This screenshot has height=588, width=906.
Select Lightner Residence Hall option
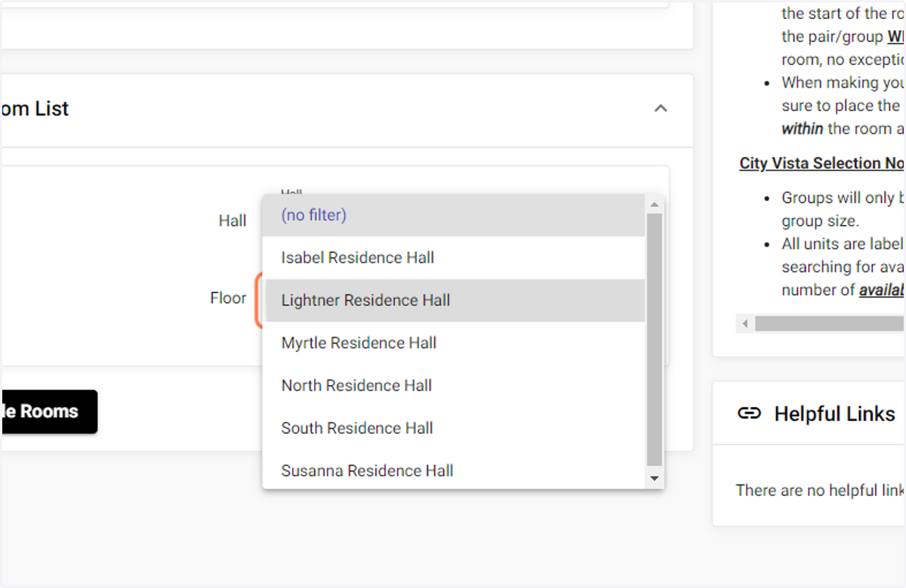pos(454,300)
